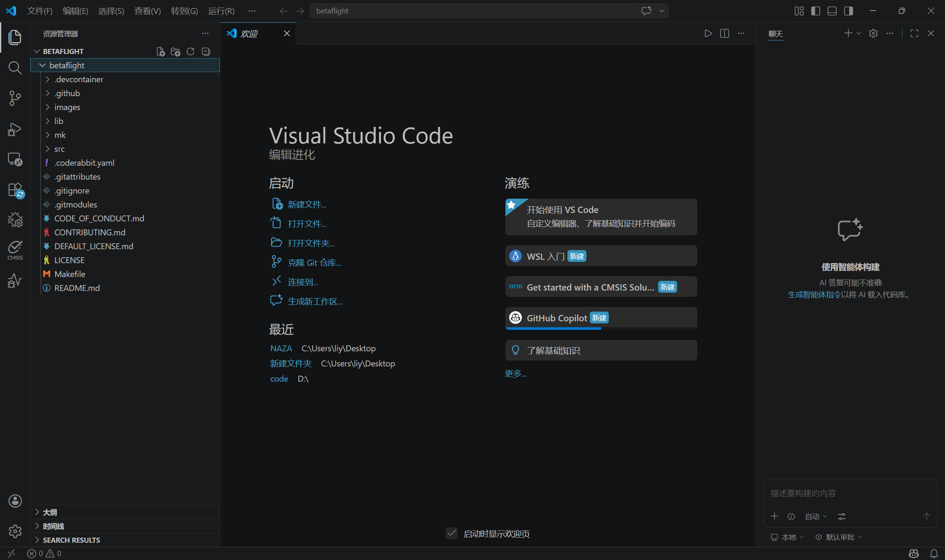
Task: Click the 生成智能体指令 link
Action: pos(814,295)
